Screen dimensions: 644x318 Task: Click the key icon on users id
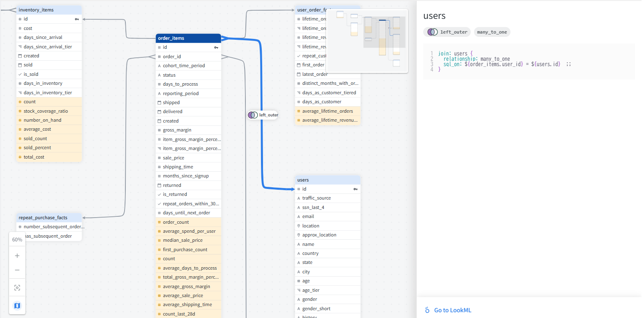point(355,189)
